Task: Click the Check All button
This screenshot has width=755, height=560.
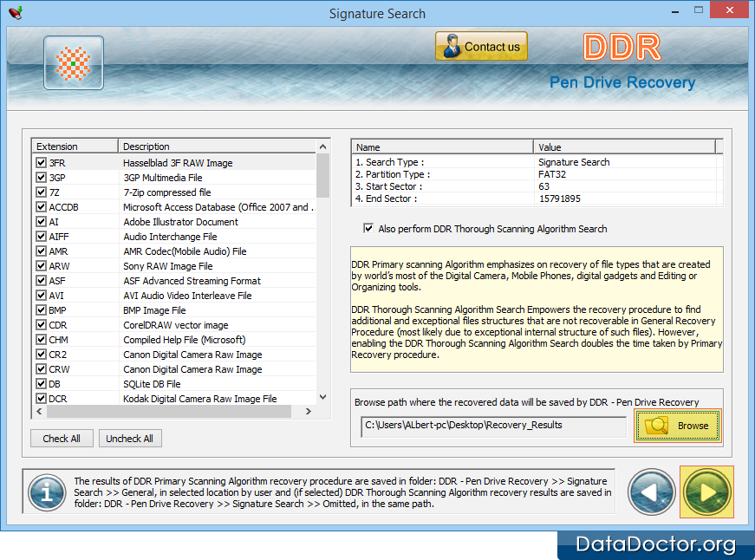Action: (x=62, y=438)
